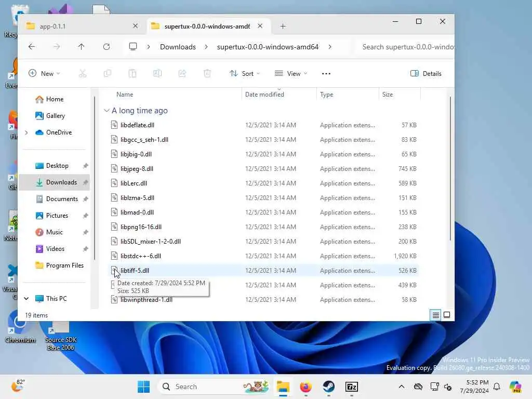Screen dimensions: 532x399
Task: Click supertux-0.0.0-windows-amd64 breadcrumb segment
Action: pos(268,47)
